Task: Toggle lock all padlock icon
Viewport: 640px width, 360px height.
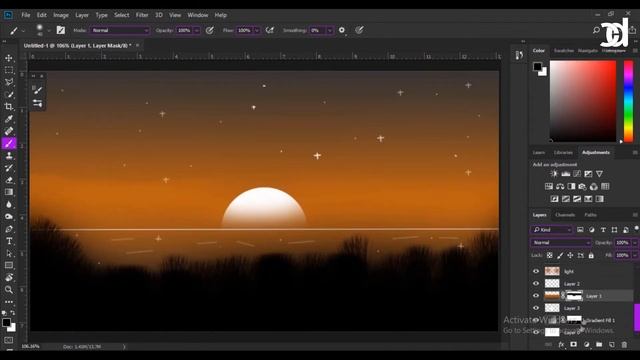Action: point(591,256)
